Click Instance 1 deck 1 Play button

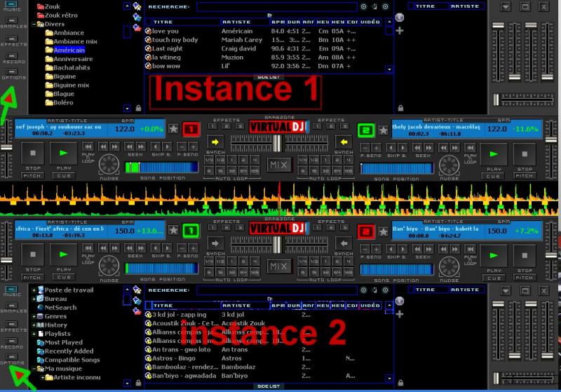pos(64,153)
